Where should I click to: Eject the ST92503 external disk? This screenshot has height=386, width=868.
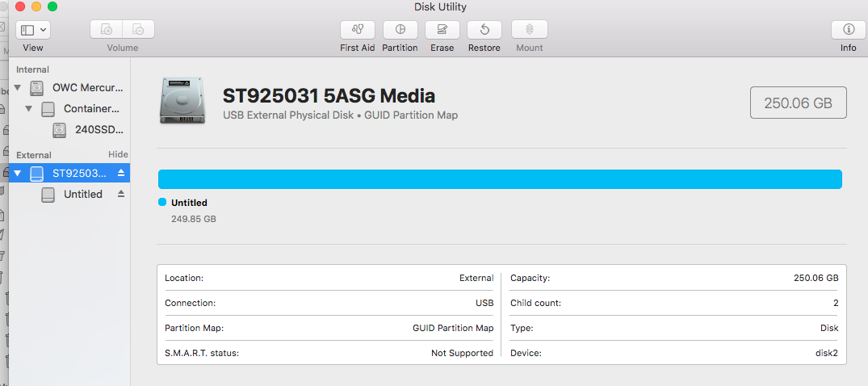pos(121,174)
